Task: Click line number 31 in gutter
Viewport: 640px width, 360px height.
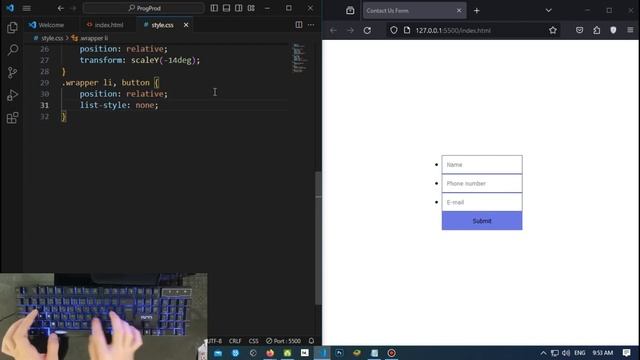Action: pyautogui.click(x=44, y=105)
